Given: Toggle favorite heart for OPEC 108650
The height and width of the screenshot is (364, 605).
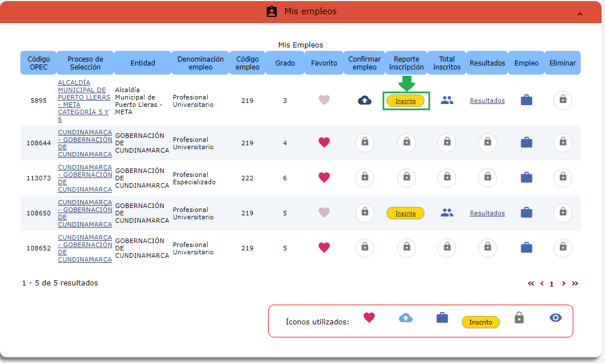Looking at the screenshot, I should [324, 213].
